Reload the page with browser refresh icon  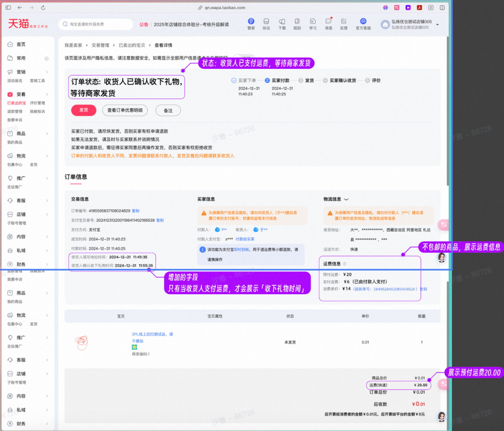[43, 7]
